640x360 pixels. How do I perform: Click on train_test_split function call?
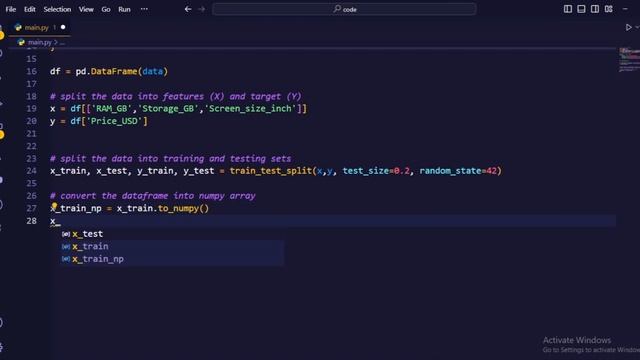coord(271,171)
